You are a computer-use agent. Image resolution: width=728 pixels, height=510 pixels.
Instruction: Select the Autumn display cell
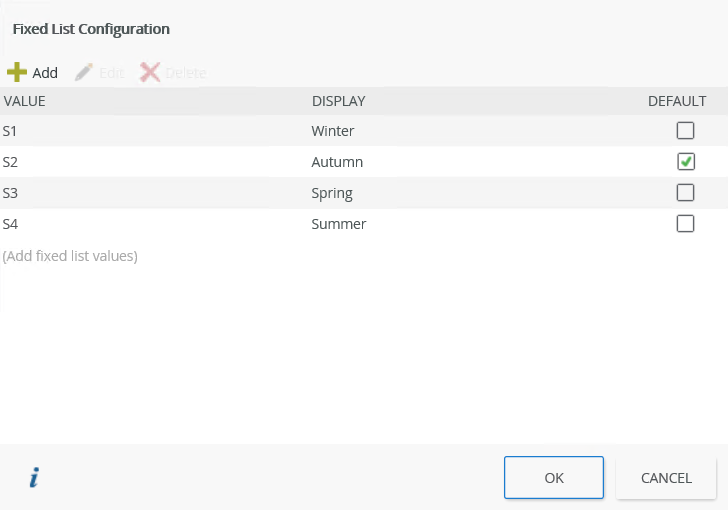(x=337, y=162)
